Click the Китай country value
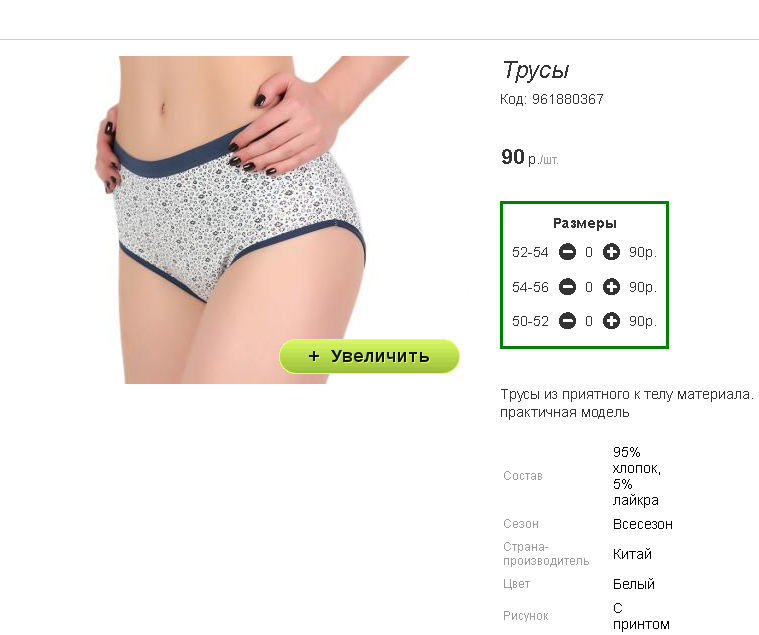The width and height of the screenshot is (759, 635). coord(632,554)
